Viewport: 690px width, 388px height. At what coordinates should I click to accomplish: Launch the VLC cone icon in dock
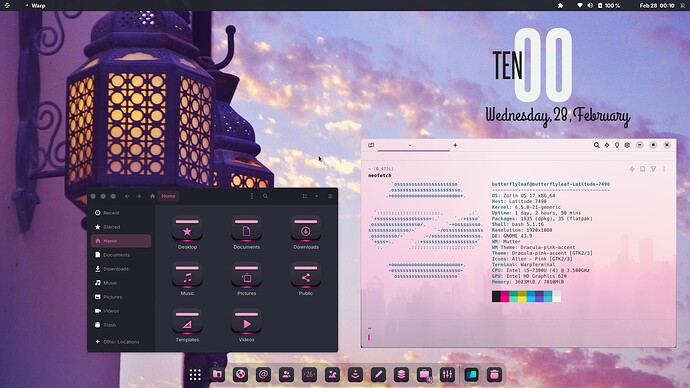(355, 375)
